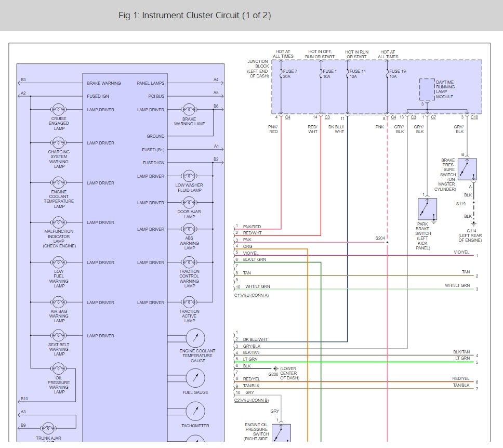Click the Park Brake Switch symbol
The image size is (503, 448).
coord(427,209)
